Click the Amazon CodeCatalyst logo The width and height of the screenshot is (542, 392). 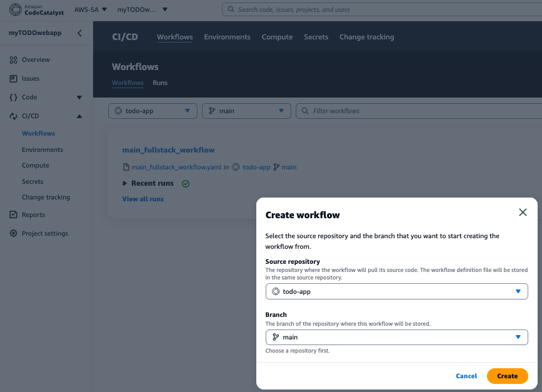point(36,9)
